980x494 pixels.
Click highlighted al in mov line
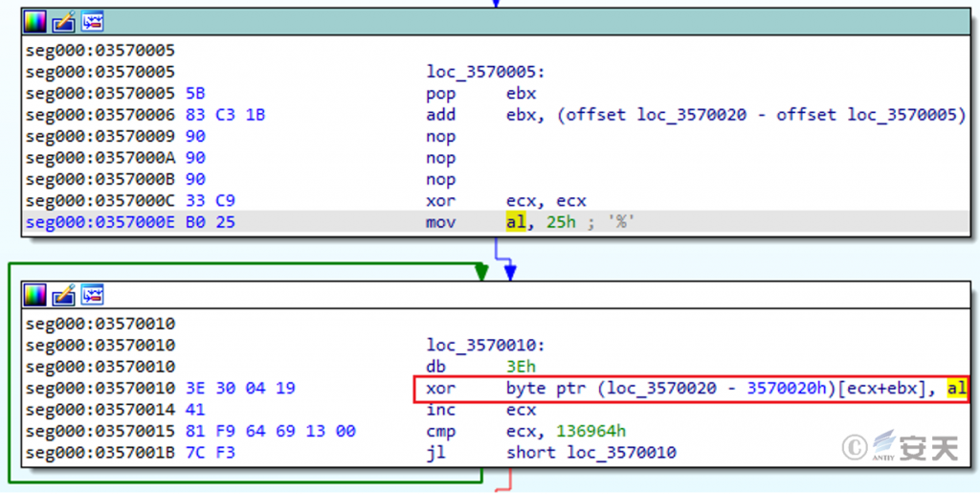516,222
